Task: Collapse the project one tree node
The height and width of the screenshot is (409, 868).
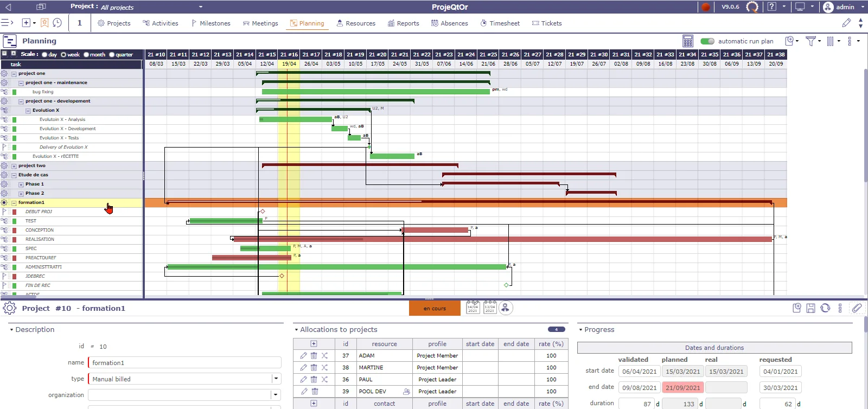Action: tap(14, 74)
